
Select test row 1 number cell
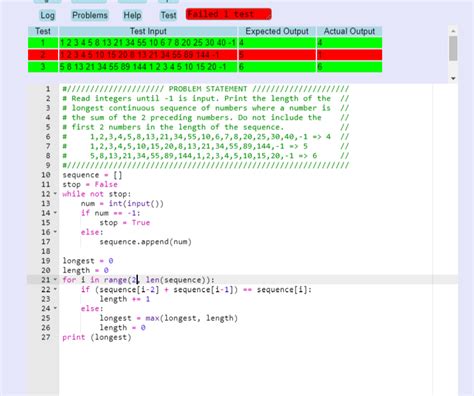43,43
